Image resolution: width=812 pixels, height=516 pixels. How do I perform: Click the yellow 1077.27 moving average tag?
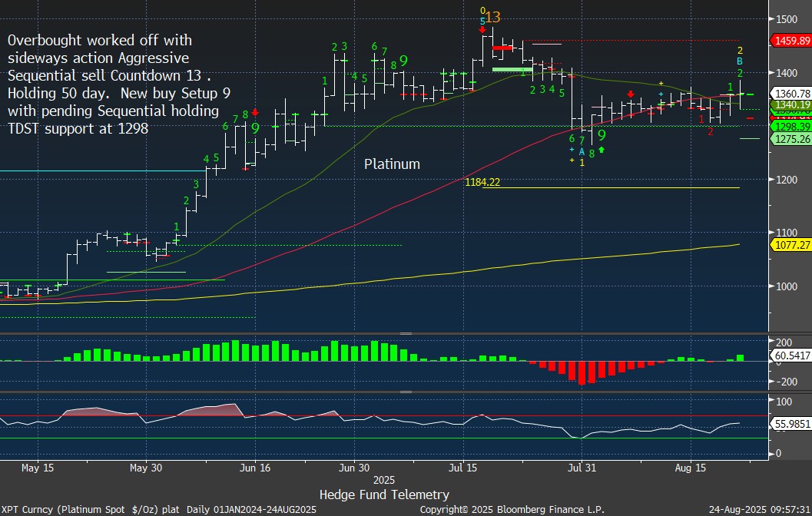(x=790, y=245)
